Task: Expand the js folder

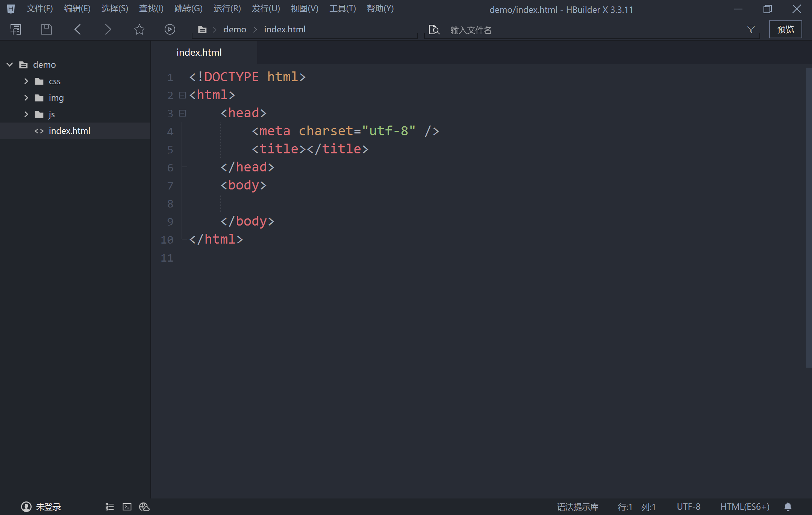Action: pyautogui.click(x=26, y=114)
